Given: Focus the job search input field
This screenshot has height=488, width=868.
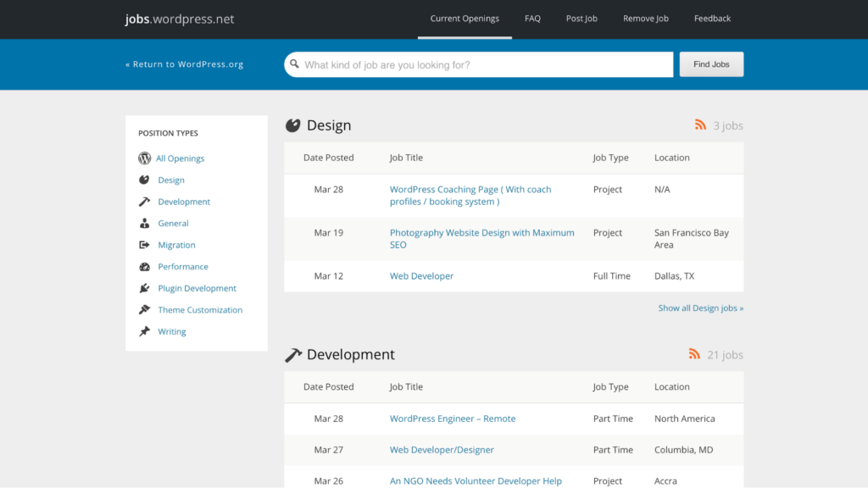Looking at the screenshot, I should point(478,64).
